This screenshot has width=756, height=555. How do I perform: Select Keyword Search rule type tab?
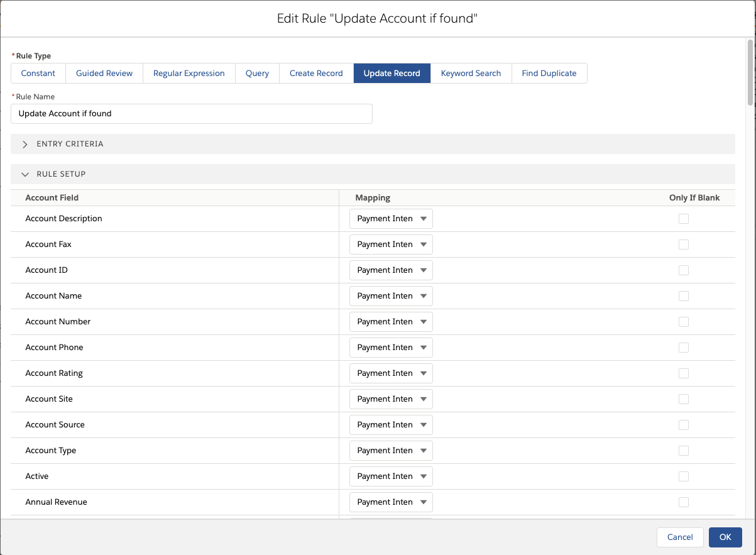[471, 74]
